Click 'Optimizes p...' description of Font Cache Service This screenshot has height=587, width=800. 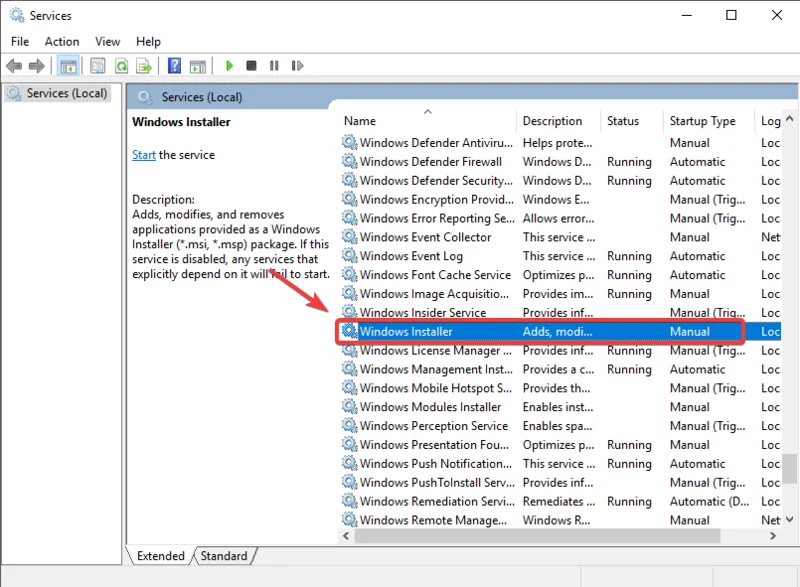point(558,275)
